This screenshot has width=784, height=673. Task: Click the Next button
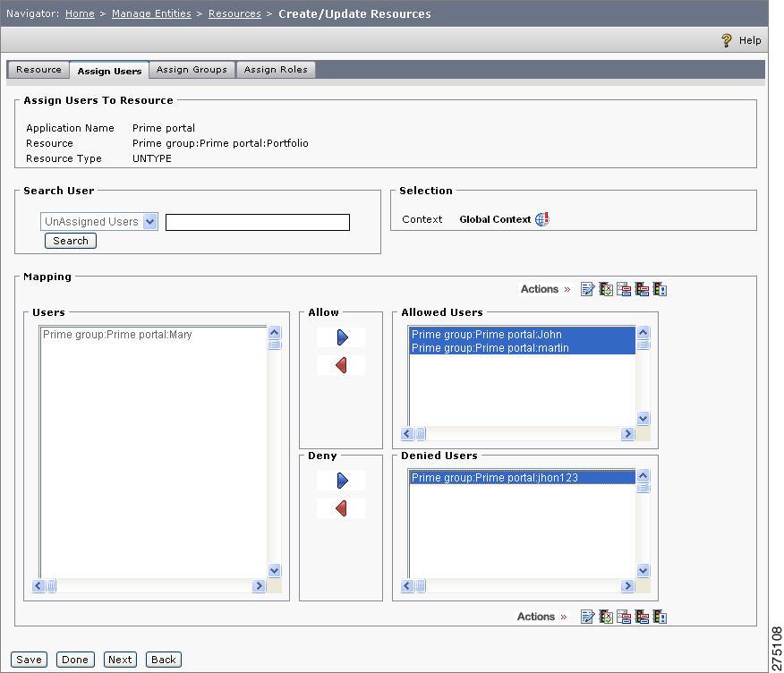pyautogui.click(x=120, y=660)
